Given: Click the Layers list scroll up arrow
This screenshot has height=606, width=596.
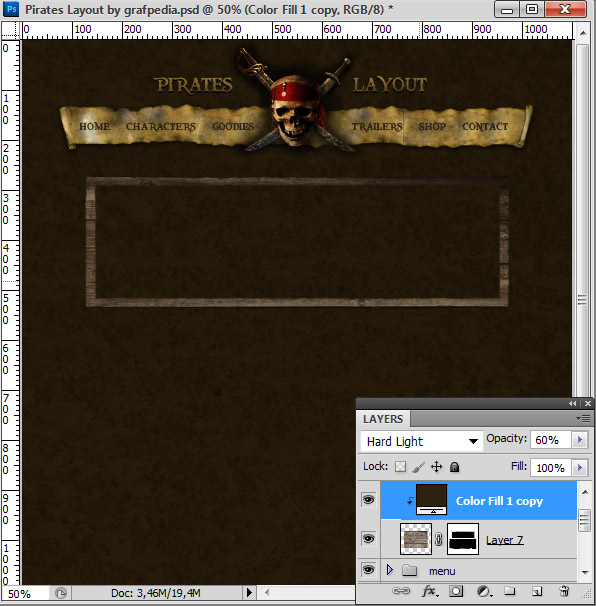Looking at the screenshot, I should [x=585, y=492].
